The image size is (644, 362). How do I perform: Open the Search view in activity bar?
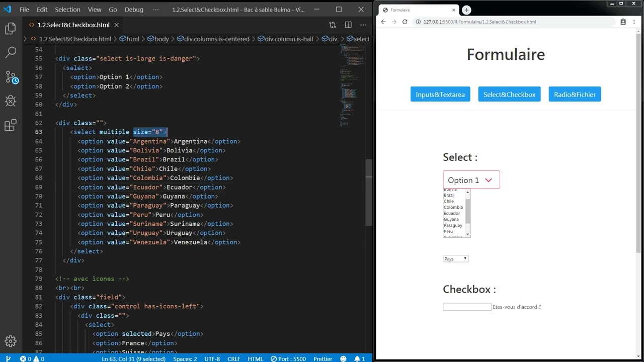11,52
